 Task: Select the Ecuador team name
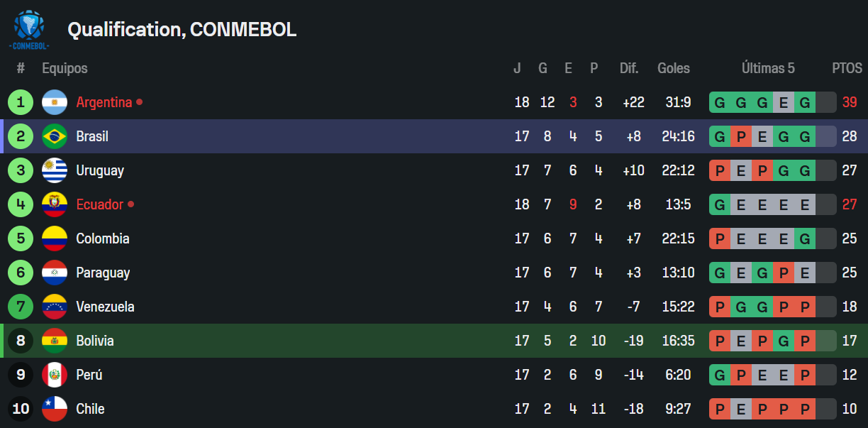point(100,204)
